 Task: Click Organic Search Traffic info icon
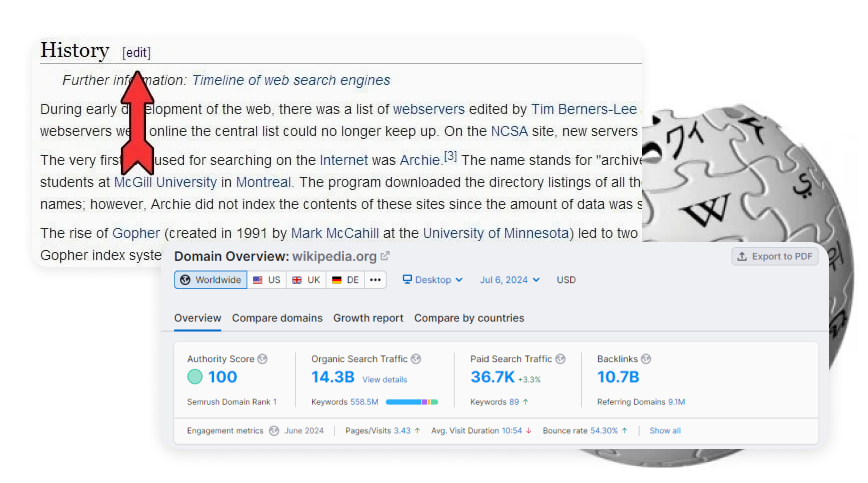coord(416,359)
